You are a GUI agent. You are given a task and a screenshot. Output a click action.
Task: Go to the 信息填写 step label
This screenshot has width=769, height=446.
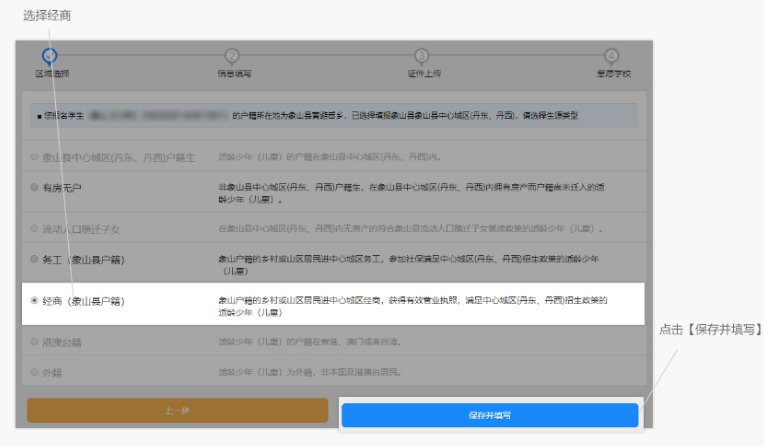[x=234, y=74]
